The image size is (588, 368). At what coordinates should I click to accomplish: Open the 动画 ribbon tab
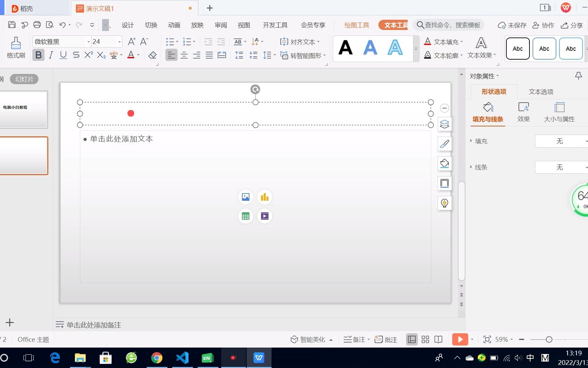point(174,25)
